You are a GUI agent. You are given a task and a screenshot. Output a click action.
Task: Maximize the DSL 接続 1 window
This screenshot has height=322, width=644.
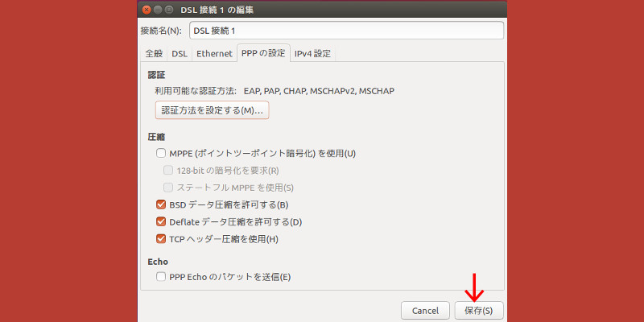click(168, 10)
